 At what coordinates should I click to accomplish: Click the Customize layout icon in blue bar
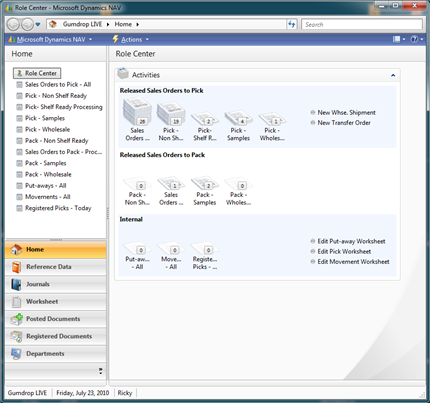(x=396, y=39)
